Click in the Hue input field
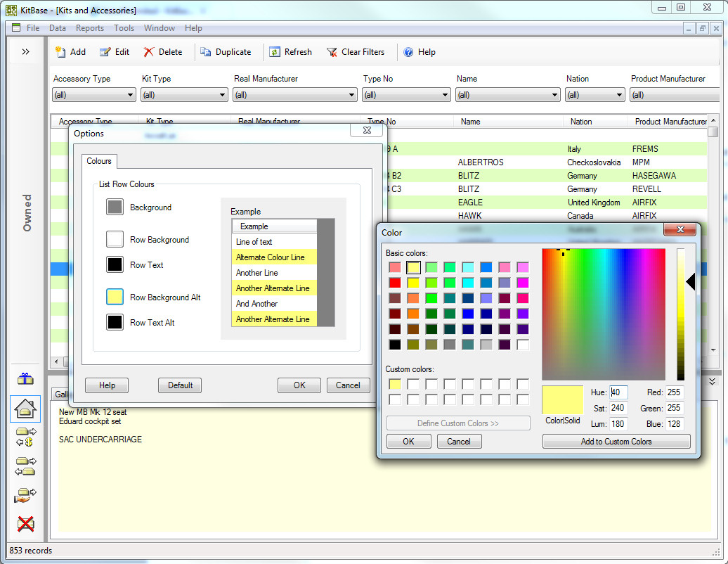Screen dimensions: 728x564 point(618,392)
